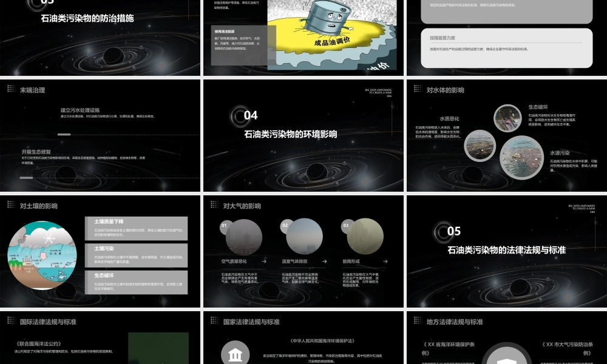This screenshot has width=607, height=364.
Task: Click the dot-grid icon beside 对大气的影响
Action: [214, 204]
